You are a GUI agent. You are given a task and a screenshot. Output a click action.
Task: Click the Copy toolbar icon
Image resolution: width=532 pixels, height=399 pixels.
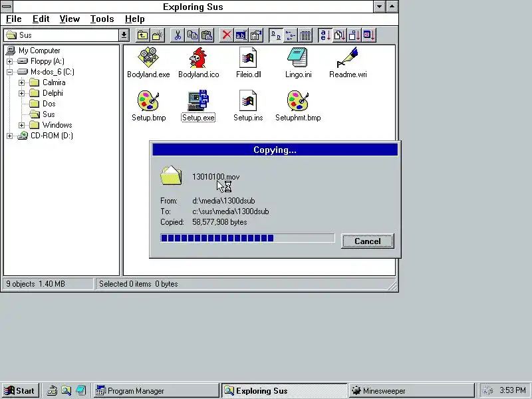pyautogui.click(x=192, y=35)
